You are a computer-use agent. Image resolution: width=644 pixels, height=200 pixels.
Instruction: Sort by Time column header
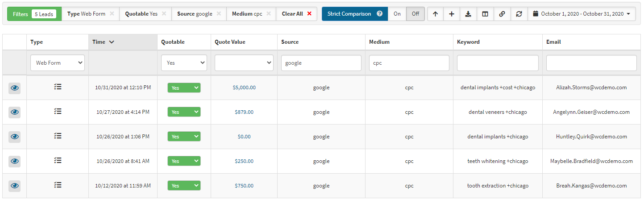point(123,42)
